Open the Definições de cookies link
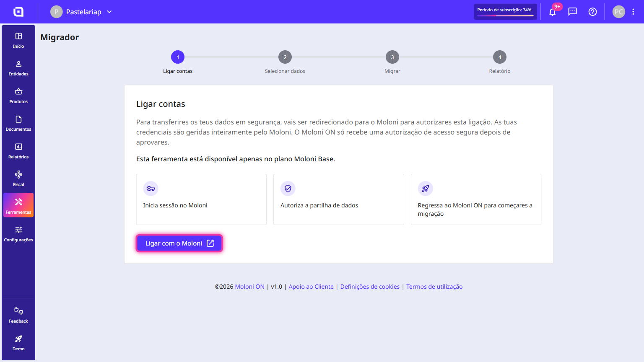This screenshot has height=362, width=644. point(370,287)
